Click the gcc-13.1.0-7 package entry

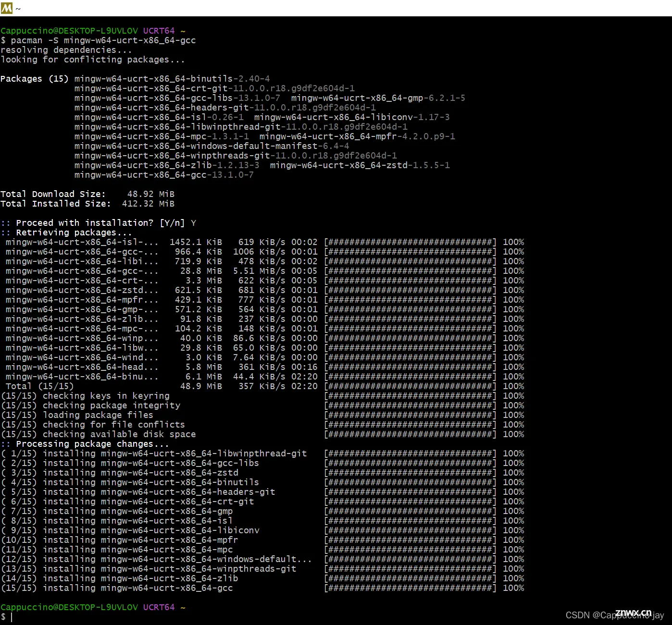pyautogui.click(x=164, y=175)
